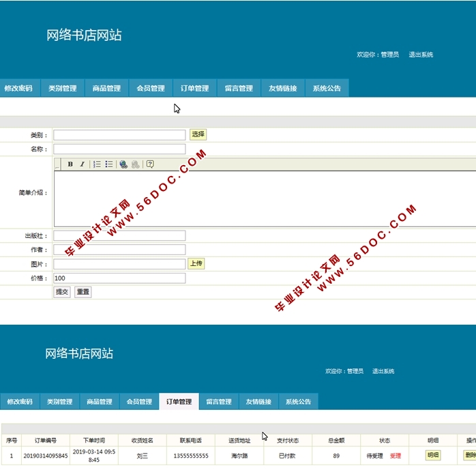Click the 上传 button next to 图片
Screen dimensions: 476x472
pos(196,263)
